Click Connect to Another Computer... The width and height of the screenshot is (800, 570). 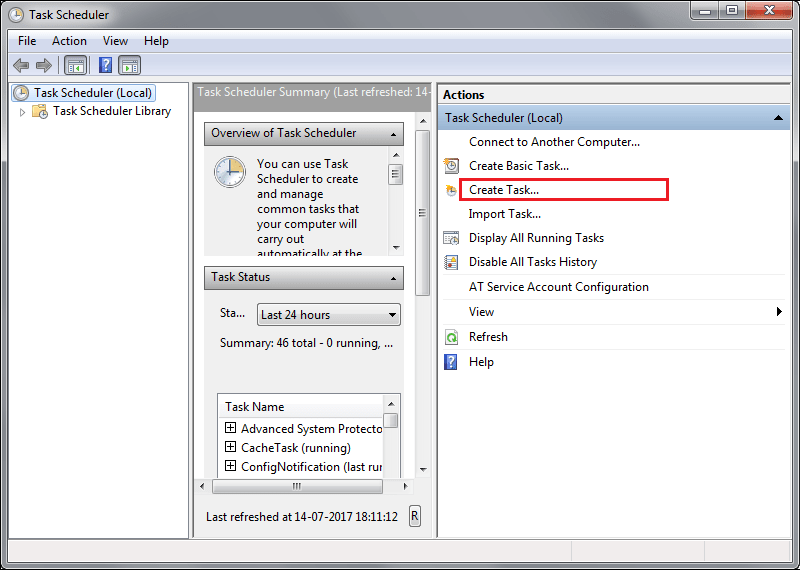tap(554, 142)
